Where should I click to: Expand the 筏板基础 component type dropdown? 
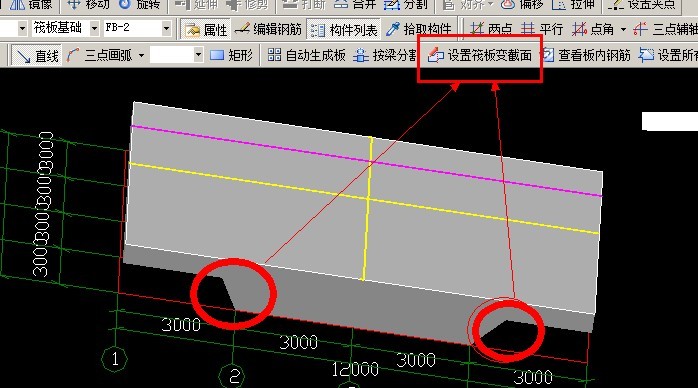(x=94, y=29)
